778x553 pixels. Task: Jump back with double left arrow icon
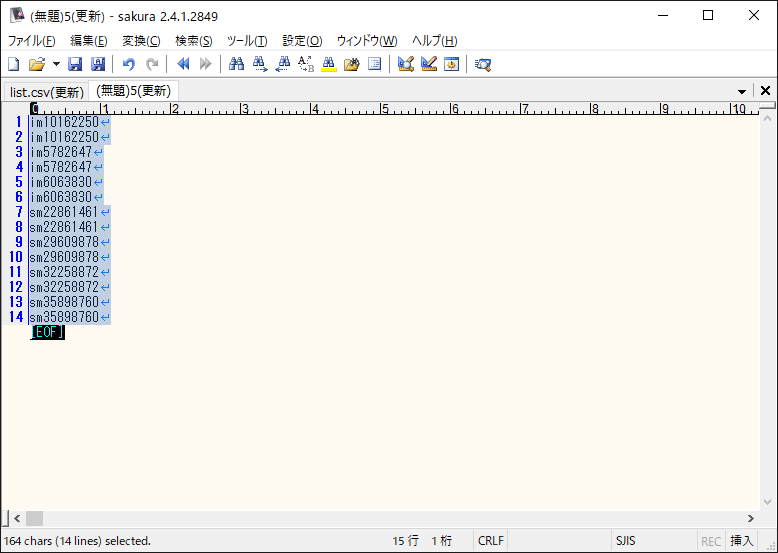(x=183, y=64)
